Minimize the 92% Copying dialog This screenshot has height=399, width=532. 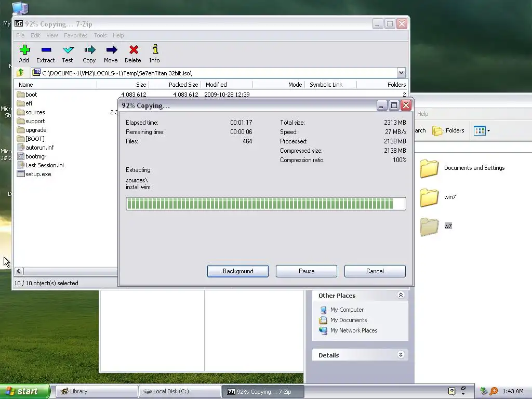(382, 105)
